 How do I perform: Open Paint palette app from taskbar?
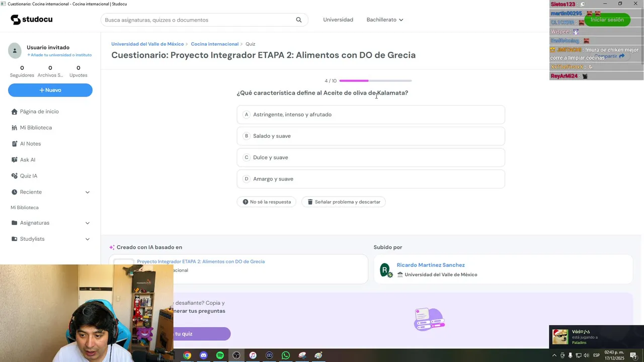tap(318, 355)
